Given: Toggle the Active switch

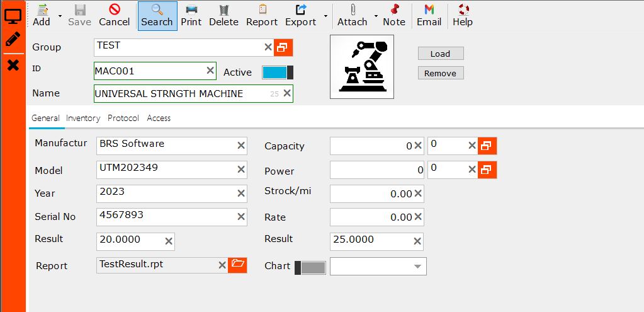Looking at the screenshot, I should pyautogui.click(x=278, y=72).
